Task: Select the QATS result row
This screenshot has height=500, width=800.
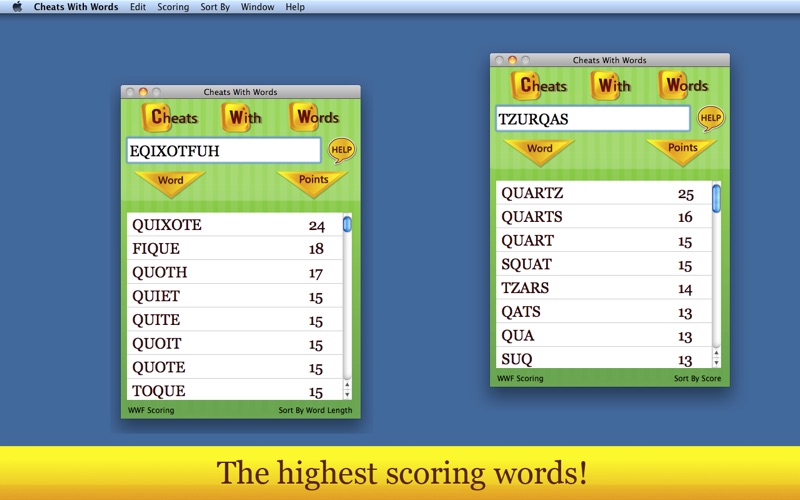Action: pos(604,312)
